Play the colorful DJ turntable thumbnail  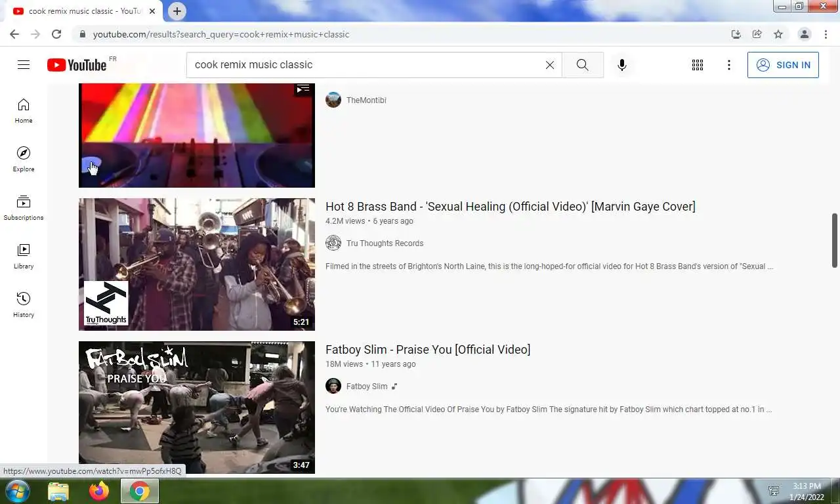[x=197, y=135]
